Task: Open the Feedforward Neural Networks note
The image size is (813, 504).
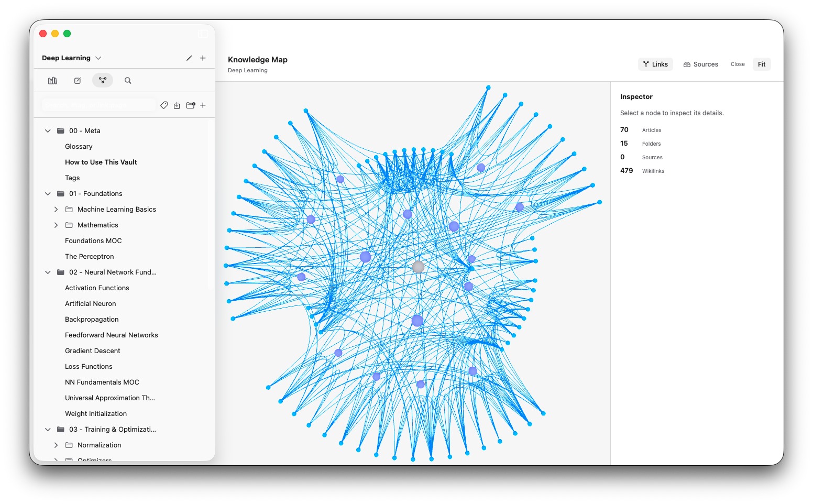Action: coord(112,335)
